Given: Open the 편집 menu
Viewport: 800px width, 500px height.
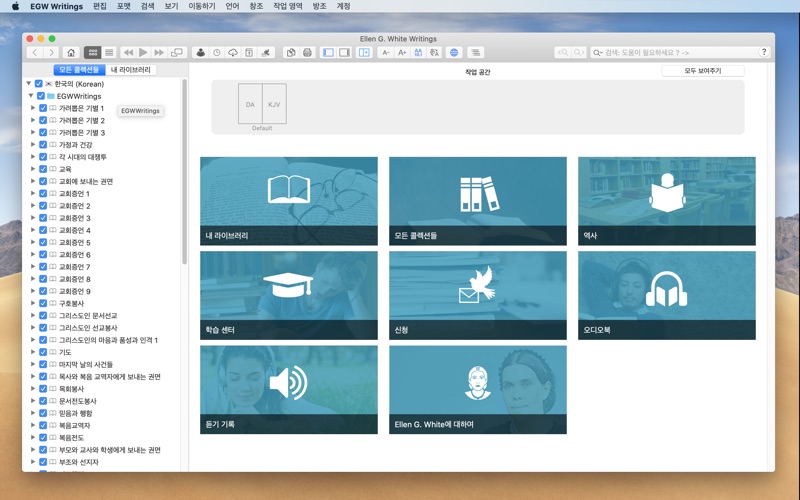Looking at the screenshot, I should click(x=100, y=6).
